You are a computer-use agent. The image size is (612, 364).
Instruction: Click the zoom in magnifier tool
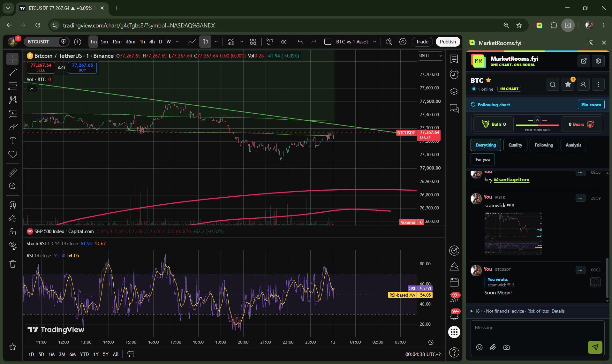pyautogui.click(x=12, y=186)
